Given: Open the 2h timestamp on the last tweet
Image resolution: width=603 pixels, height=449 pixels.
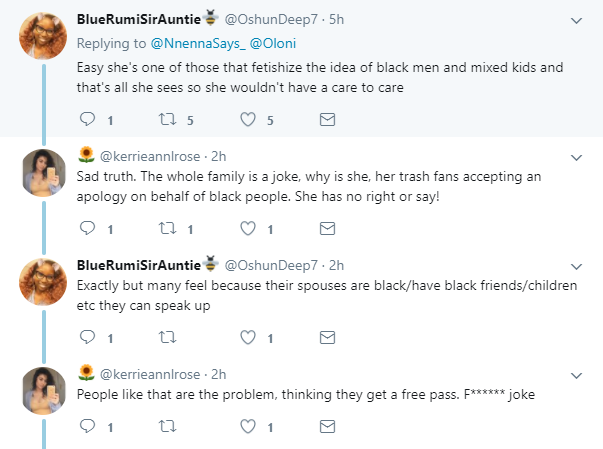Looking at the screenshot, I should pos(218,374).
